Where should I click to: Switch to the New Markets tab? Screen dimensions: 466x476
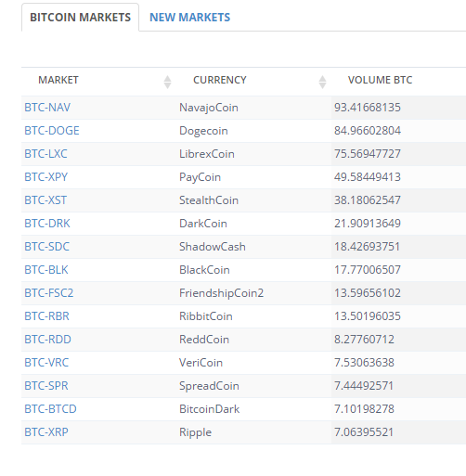[190, 18]
